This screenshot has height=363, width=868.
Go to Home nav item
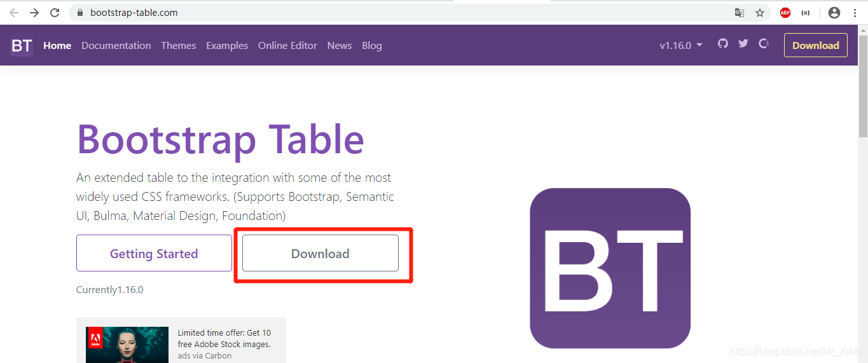(x=57, y=46)
